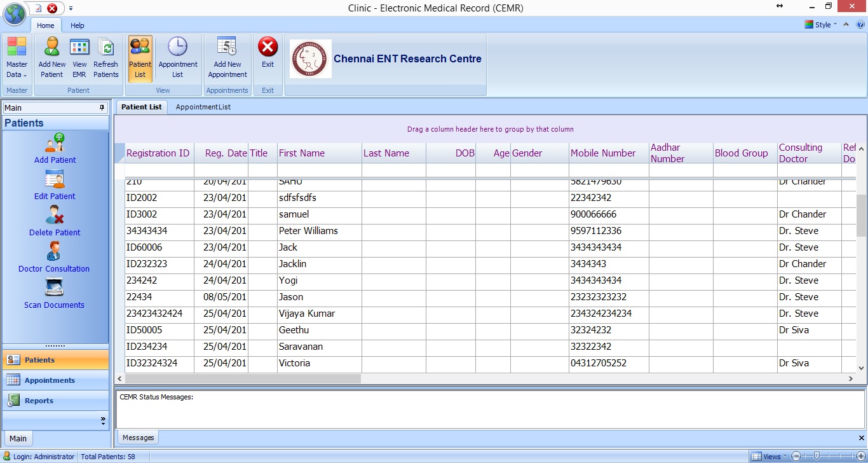
Task: Open the Help ribbon tab
Action: tap(77, 25)
